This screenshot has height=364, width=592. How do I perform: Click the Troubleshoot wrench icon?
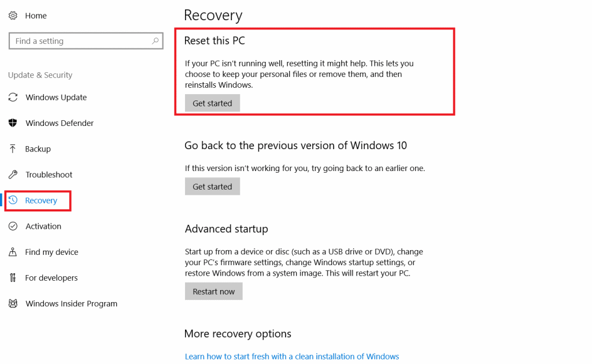point(13,174)
